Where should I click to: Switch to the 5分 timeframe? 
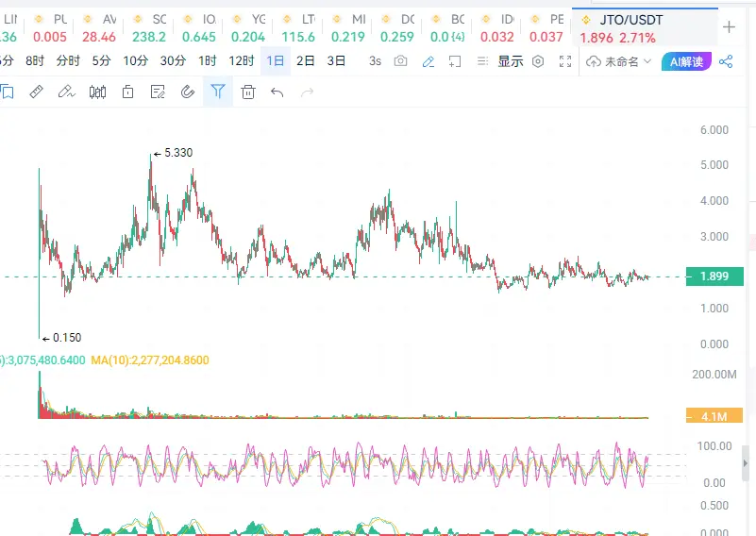(x=101, y=60)
